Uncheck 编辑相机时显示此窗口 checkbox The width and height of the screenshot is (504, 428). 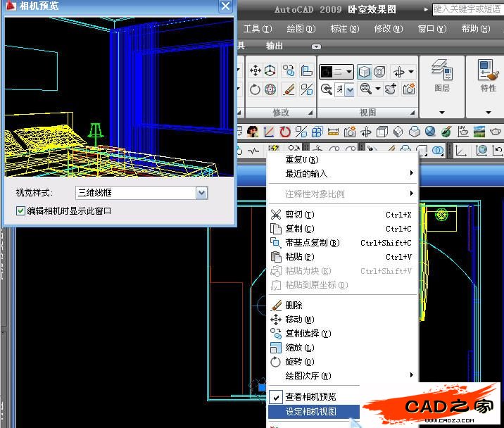click(x=20, y=210)
